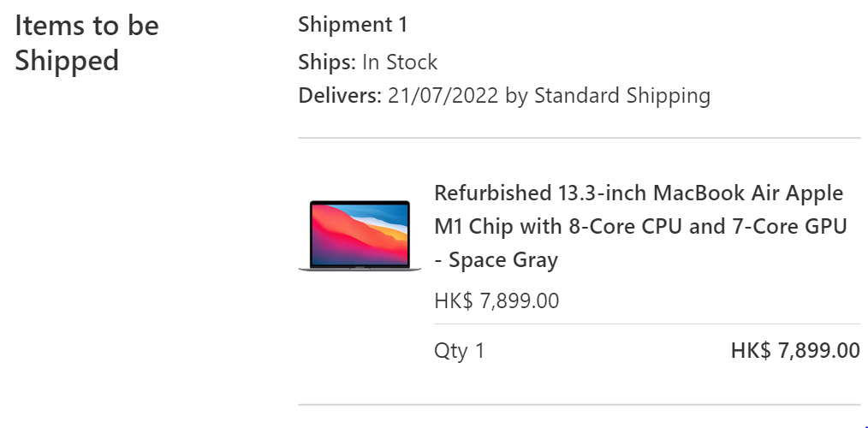The image size is (868, 428).
Task: Click the colorful wallpaper on the laptop screen image
Action: 360,234
